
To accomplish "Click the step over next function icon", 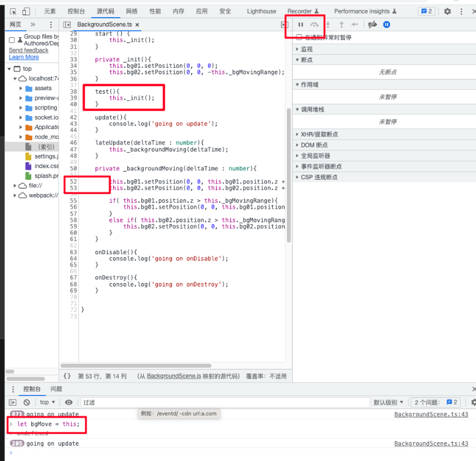I will [315, 25].
